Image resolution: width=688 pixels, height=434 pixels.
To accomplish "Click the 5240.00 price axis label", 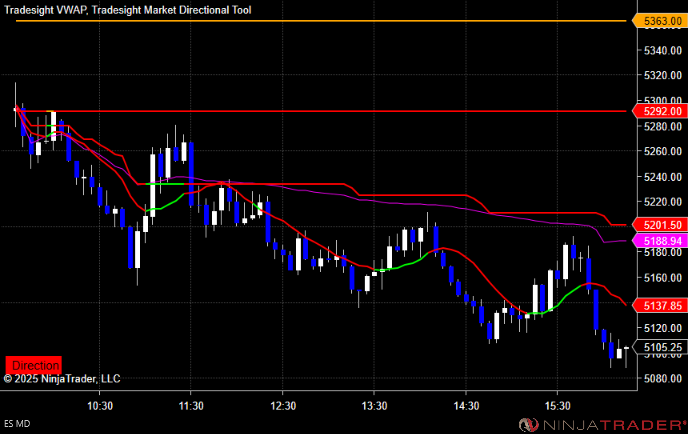I will [x=663, y=177].
